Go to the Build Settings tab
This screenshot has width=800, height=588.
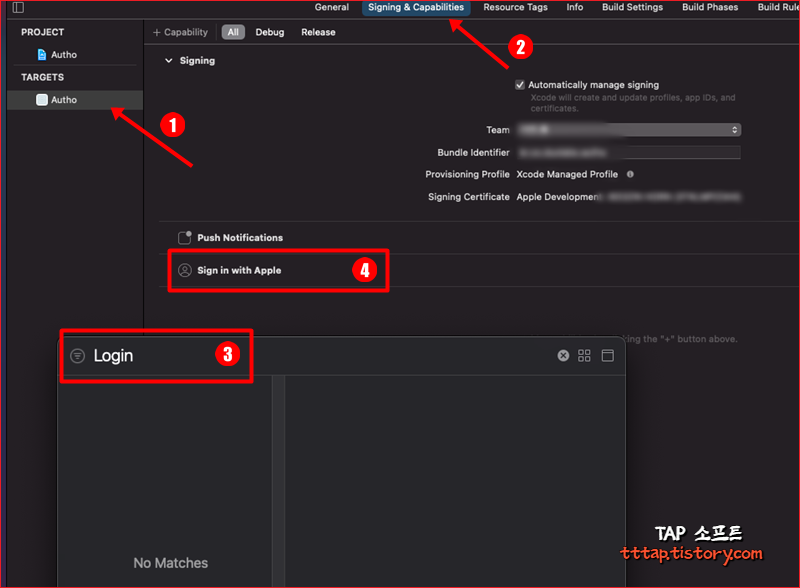pyautogui.click(x=632, y=7)
